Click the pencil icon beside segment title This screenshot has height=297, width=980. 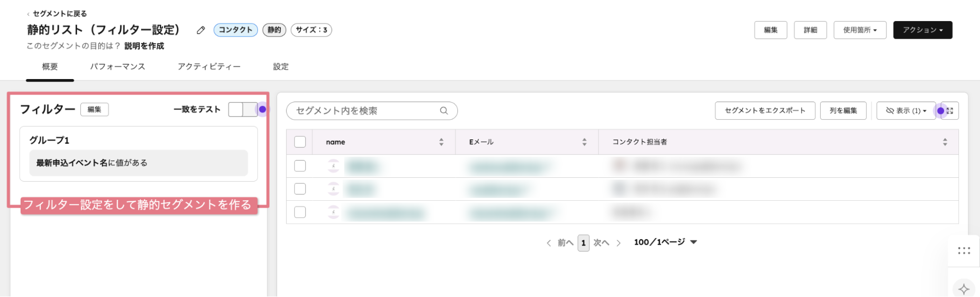coord(201,30)
